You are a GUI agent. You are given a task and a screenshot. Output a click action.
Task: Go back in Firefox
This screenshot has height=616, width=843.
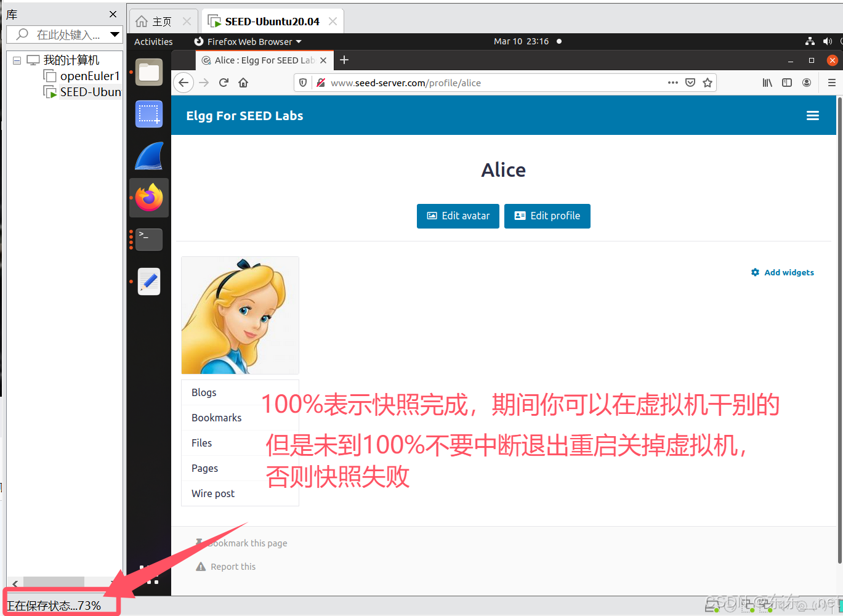pyautogui.click(x=184, y=83)
